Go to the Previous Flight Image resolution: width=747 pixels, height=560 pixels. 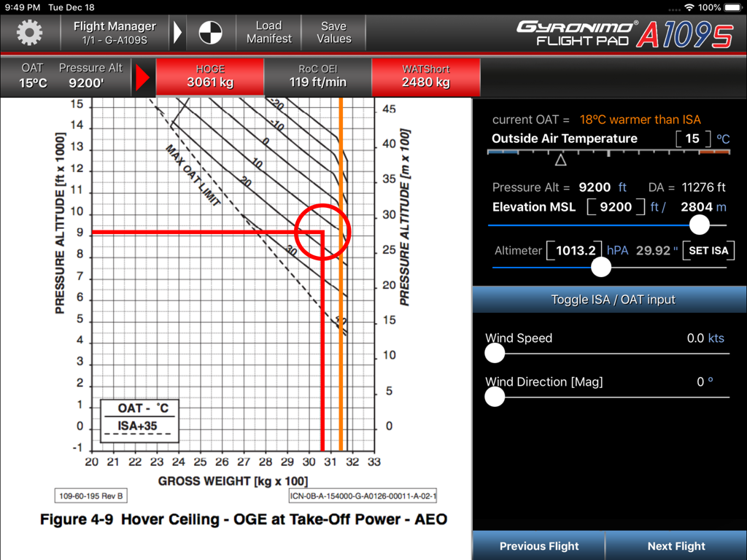point(538,545)
